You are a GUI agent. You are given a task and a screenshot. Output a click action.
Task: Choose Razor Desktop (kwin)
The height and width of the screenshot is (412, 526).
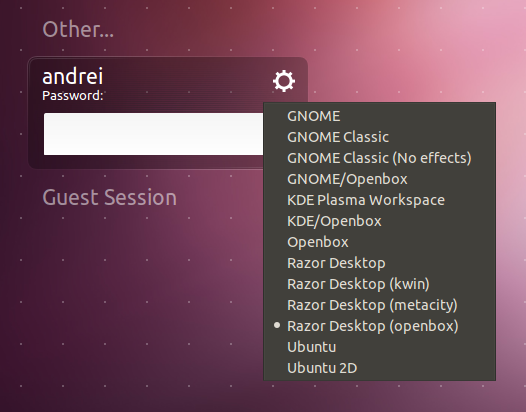coord(380,284)
